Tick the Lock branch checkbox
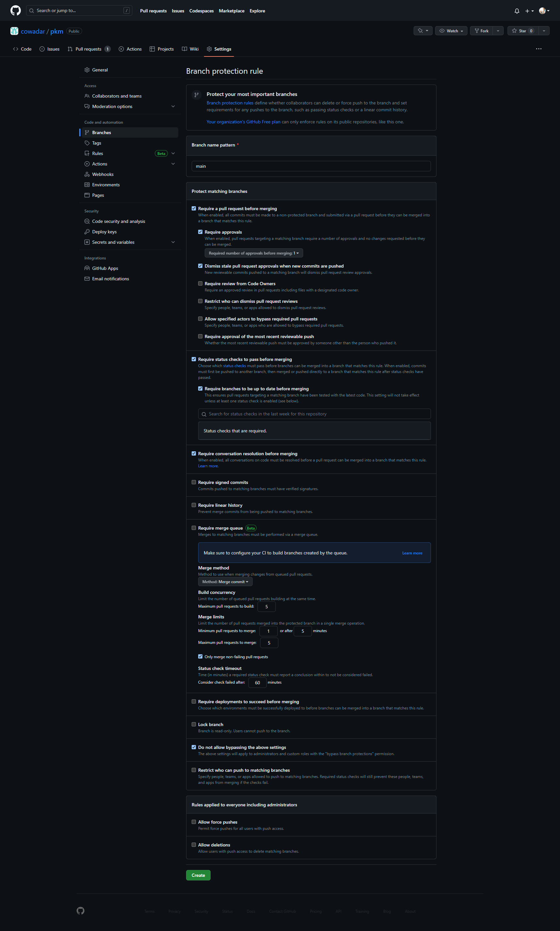The height and width of the screenshot is (931, 560). pos(194,724)
